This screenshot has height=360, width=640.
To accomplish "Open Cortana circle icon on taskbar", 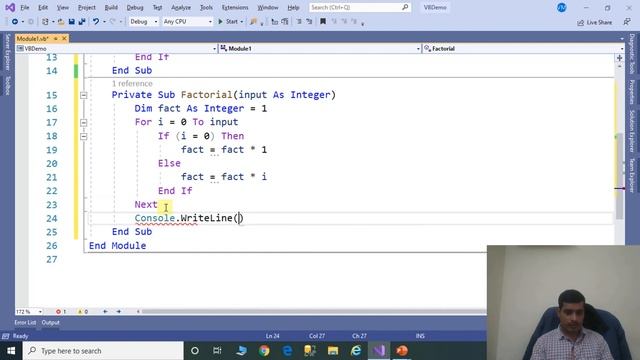I will [195, 351].
